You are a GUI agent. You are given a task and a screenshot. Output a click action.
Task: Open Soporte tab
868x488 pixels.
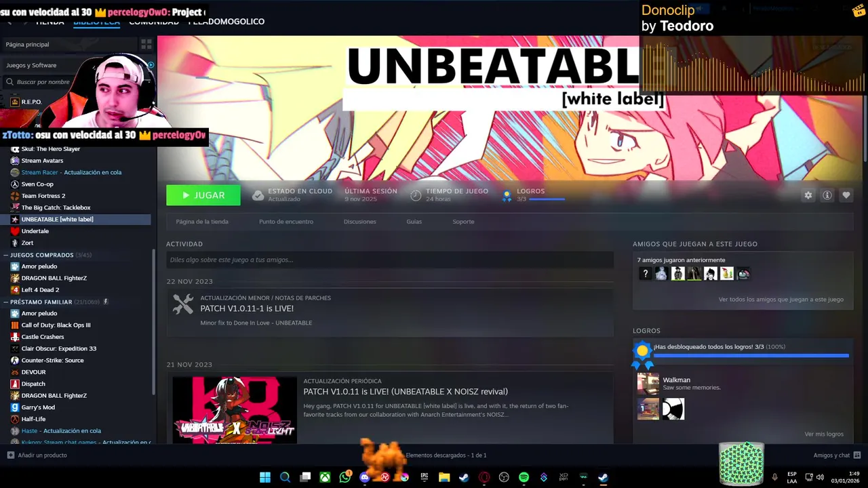(x=463, y=222)
